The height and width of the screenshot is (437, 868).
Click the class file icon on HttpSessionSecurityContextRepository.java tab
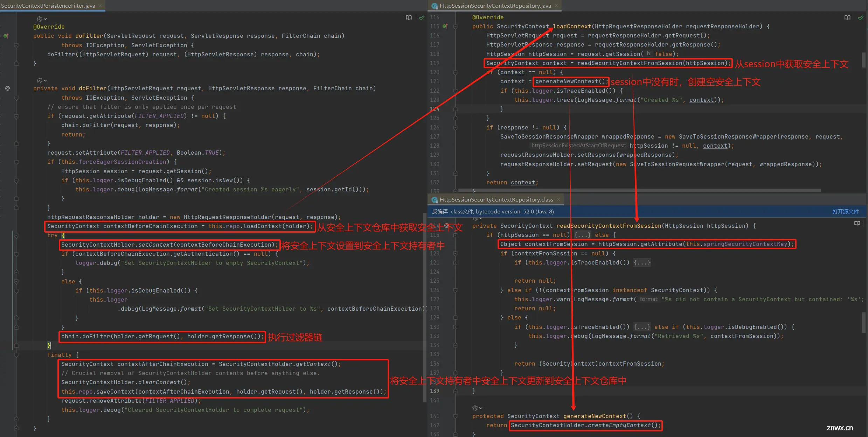435,6
